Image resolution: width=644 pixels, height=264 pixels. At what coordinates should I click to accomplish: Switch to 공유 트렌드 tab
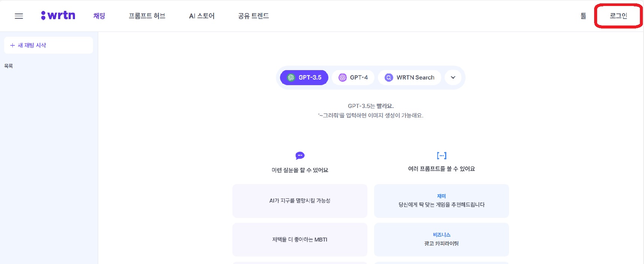(253, 16)
